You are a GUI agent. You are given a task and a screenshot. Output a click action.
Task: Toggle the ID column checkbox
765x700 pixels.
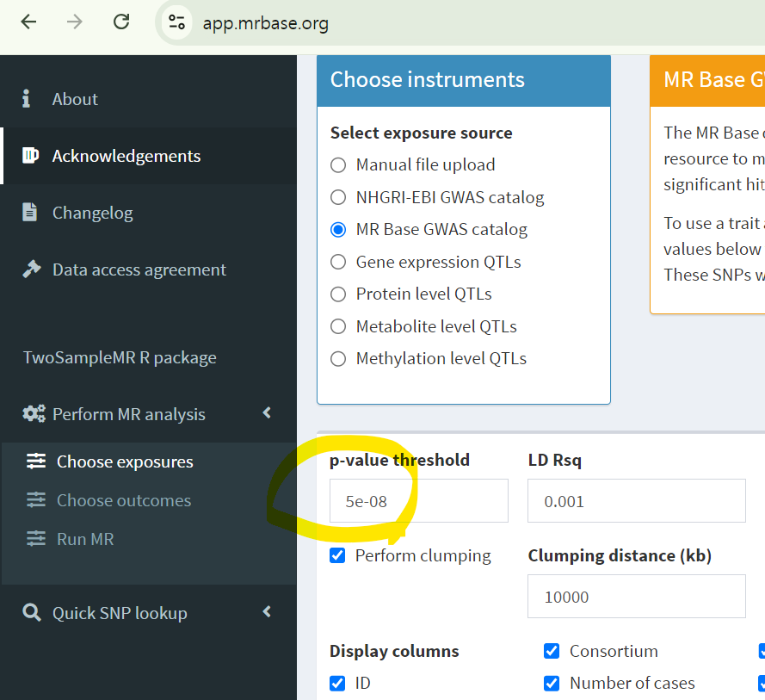[x=337, y=684]
